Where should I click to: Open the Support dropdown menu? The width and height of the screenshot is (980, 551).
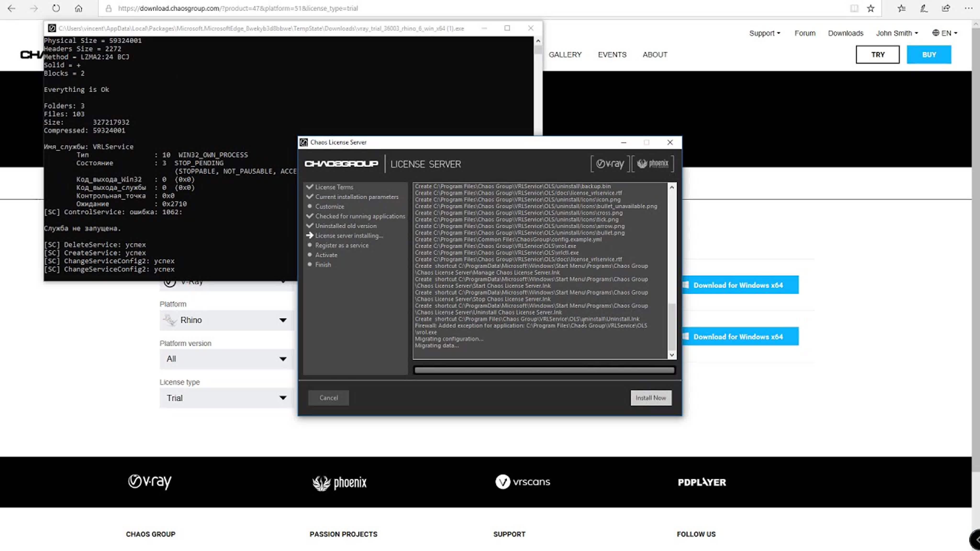(x=765, y=33)
